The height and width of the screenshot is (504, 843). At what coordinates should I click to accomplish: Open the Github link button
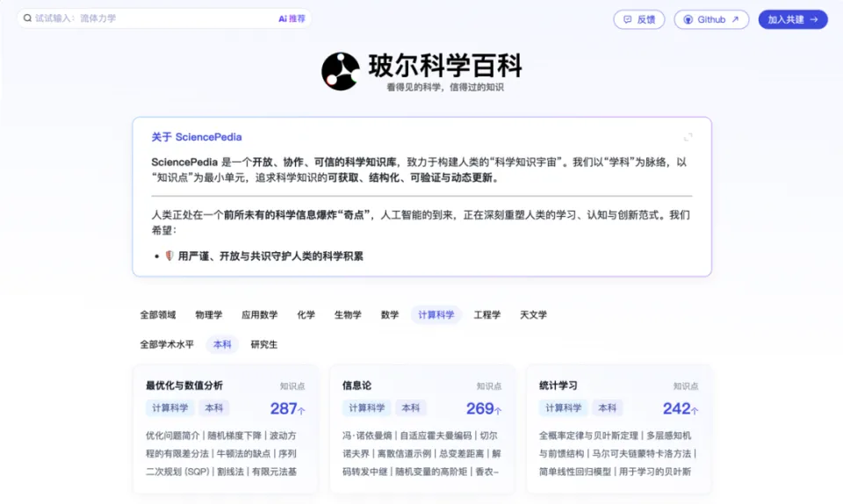710,19
